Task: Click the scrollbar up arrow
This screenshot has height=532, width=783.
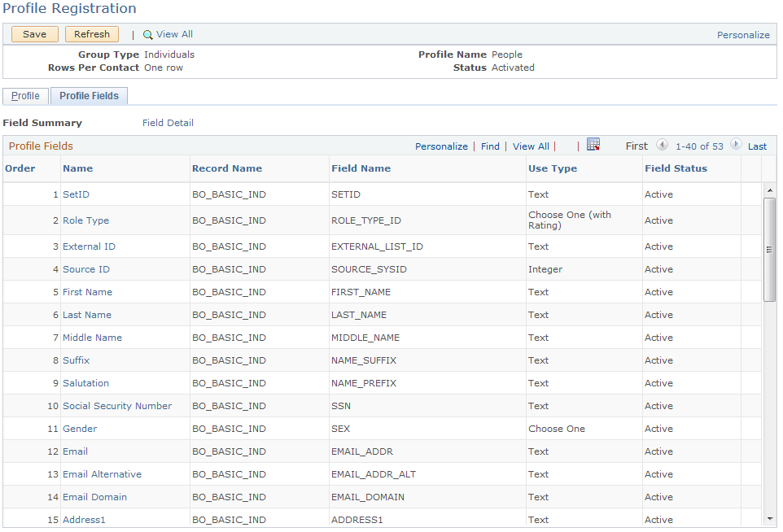Action: pos(770,190)
